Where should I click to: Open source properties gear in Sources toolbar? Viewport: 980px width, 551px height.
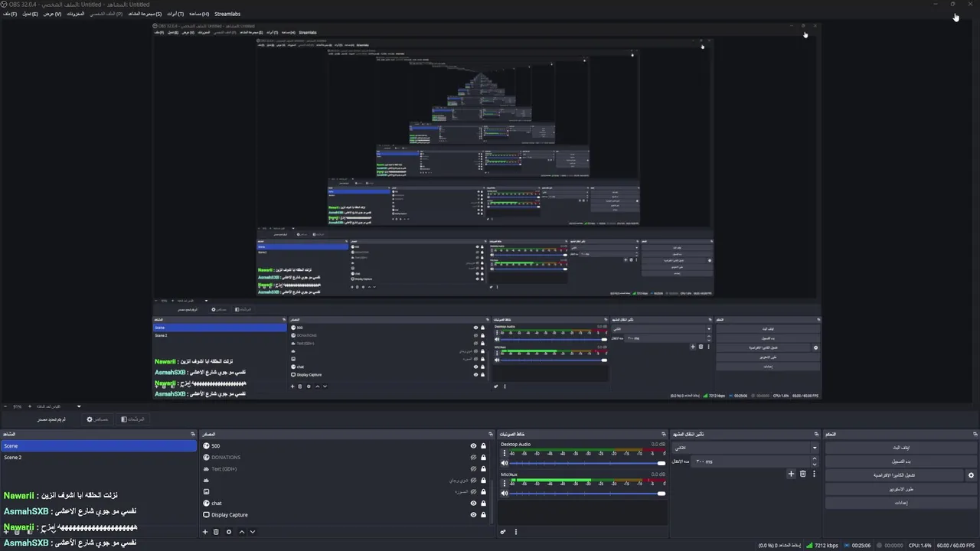coord(228,532)
